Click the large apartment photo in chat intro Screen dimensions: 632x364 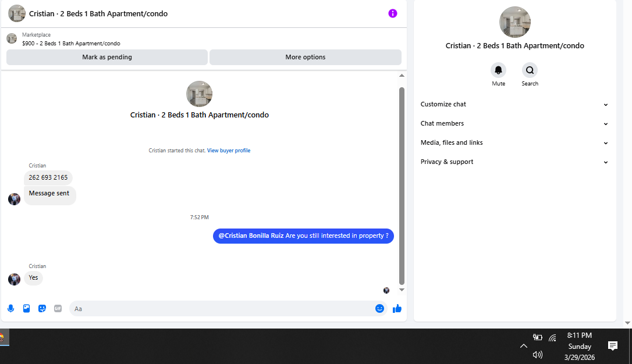[x=199, y=94]
